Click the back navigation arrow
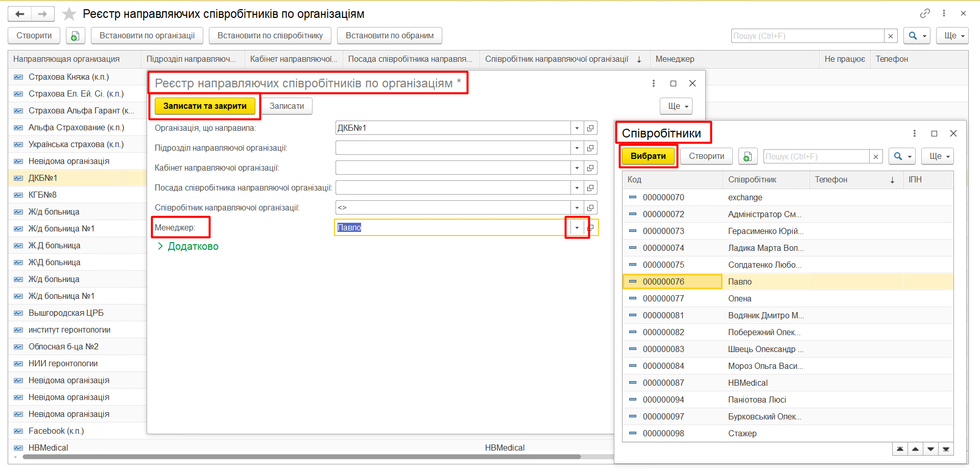The width and height of the screenshot is (980, 470). click(20, 14)
